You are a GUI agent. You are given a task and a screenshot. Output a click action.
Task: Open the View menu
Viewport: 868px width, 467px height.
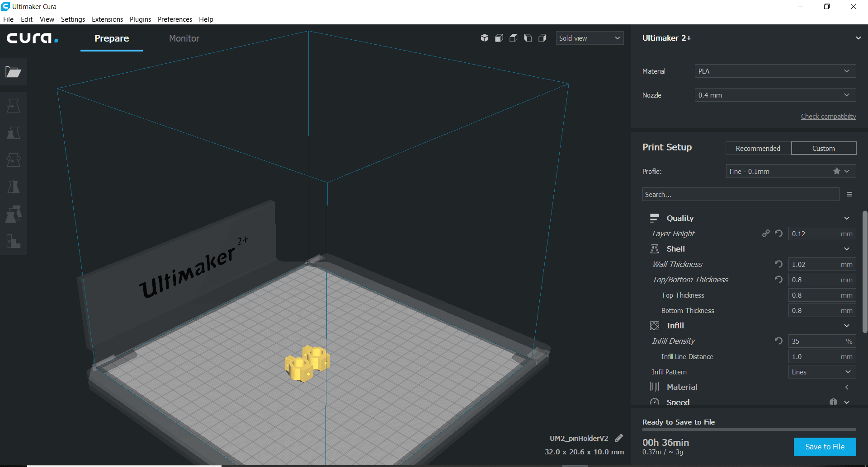tap(47, 19)
